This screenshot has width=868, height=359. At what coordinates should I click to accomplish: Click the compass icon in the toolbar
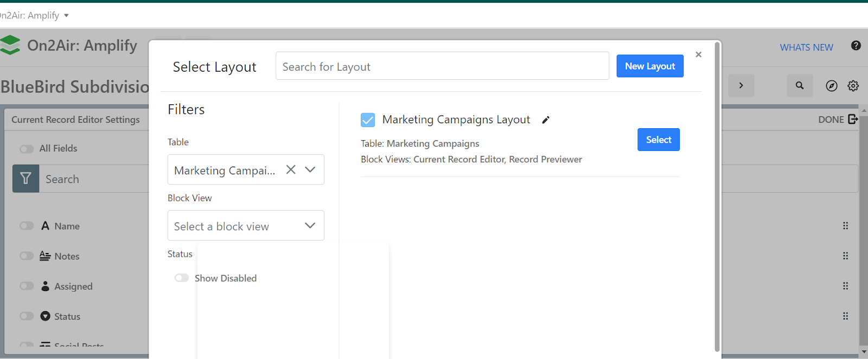(x=831, y=86)
